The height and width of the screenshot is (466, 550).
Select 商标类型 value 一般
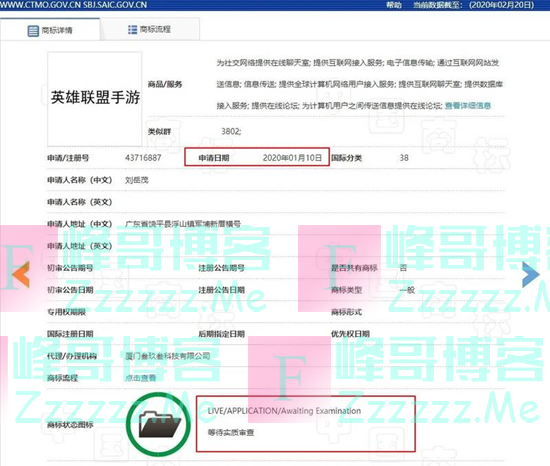[407, 290]
